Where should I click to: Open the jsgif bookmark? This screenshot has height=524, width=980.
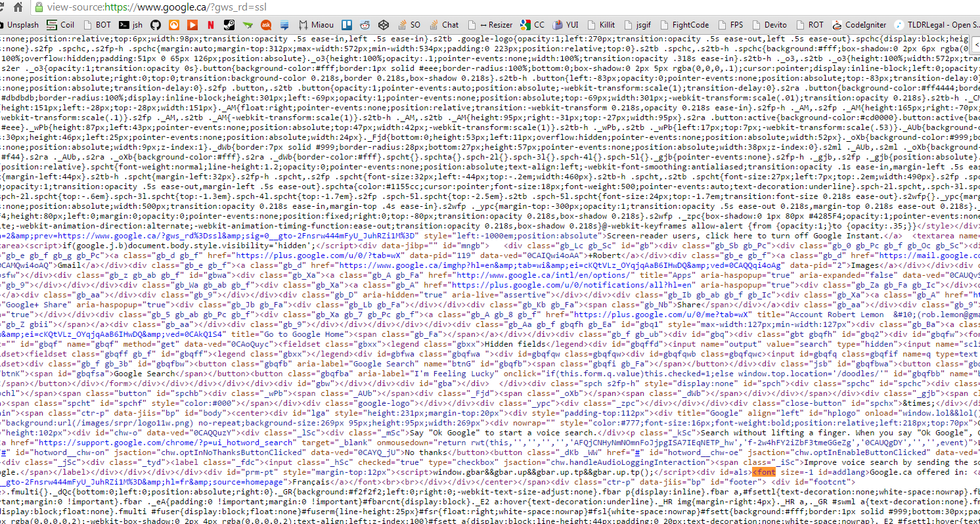(638, 25)
